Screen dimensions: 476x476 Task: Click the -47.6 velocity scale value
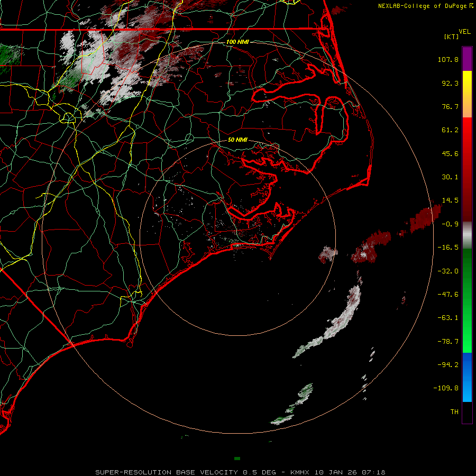(x=448, y=295)
